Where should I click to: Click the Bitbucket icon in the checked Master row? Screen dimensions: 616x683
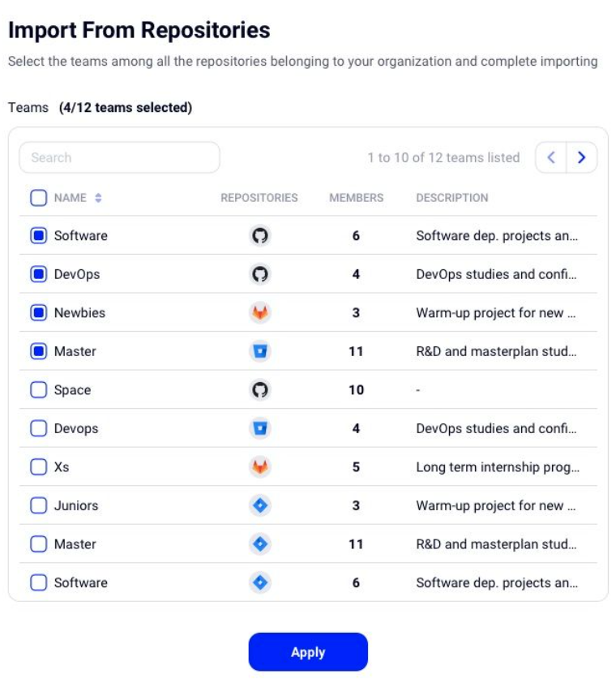coord(260,351)
